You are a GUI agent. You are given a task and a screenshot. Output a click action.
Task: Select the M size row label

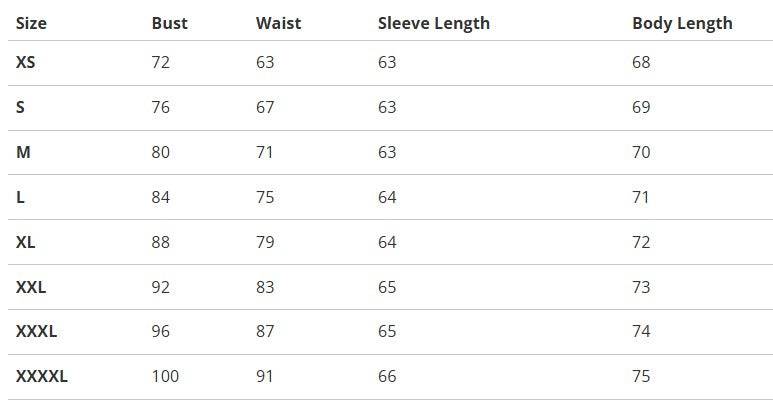pos(24,152)
